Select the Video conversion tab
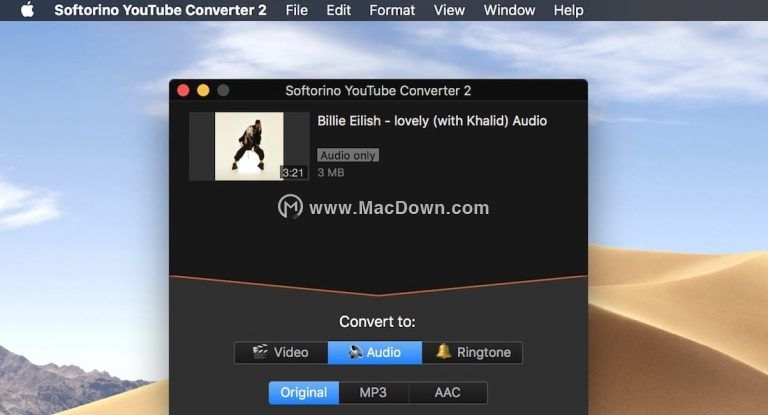Image resolution: width=768 pixels, height=415 pixels. (x=281, y=352)
